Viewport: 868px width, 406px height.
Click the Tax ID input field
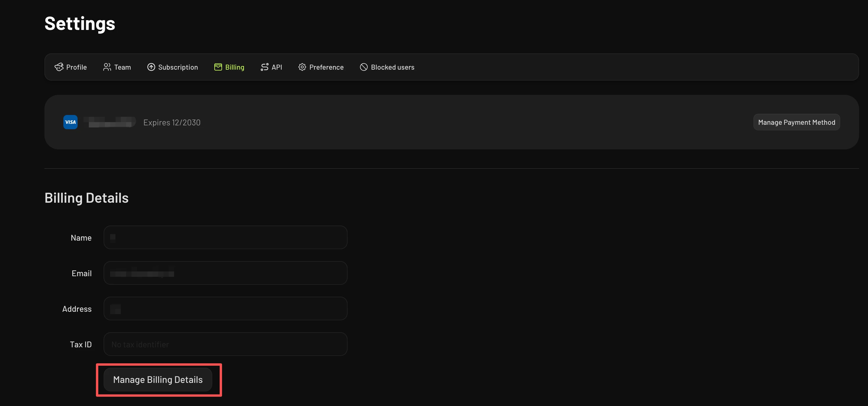[225, 344]
